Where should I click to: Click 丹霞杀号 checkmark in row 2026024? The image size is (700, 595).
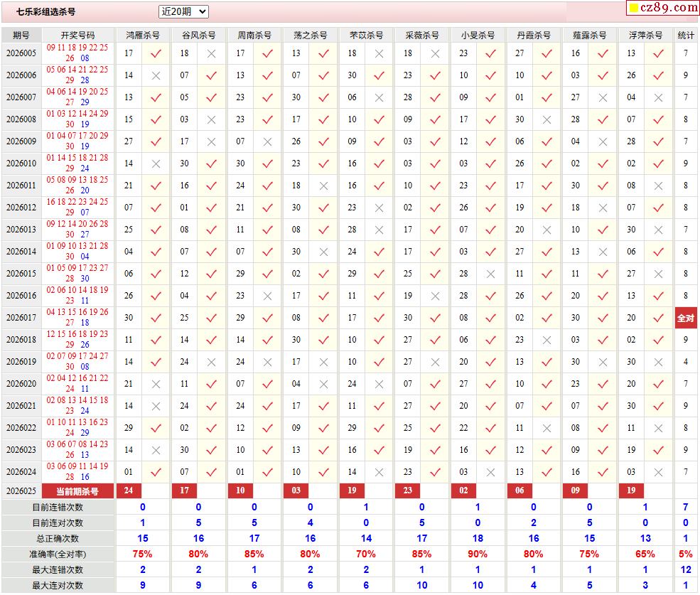click(x=546, y=472)
